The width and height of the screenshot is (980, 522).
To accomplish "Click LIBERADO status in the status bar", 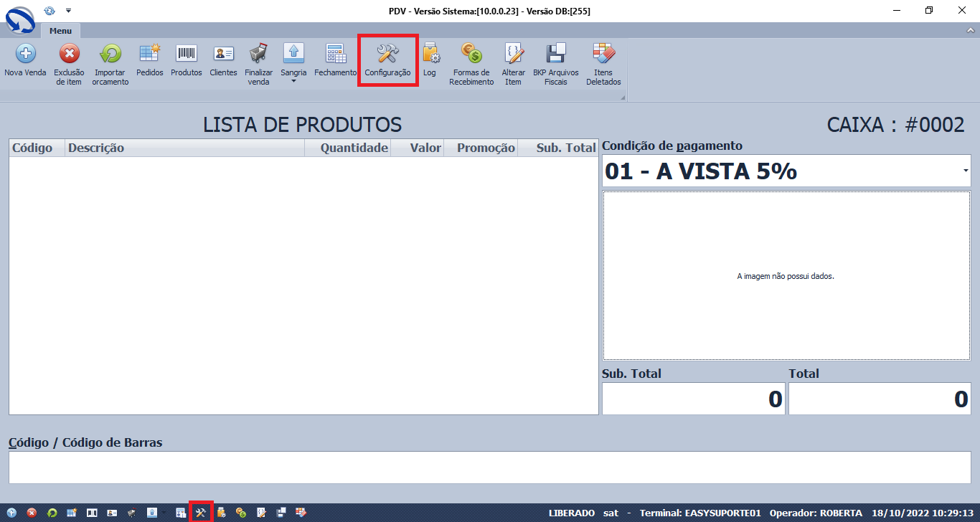I will click(x=572, y=513).
